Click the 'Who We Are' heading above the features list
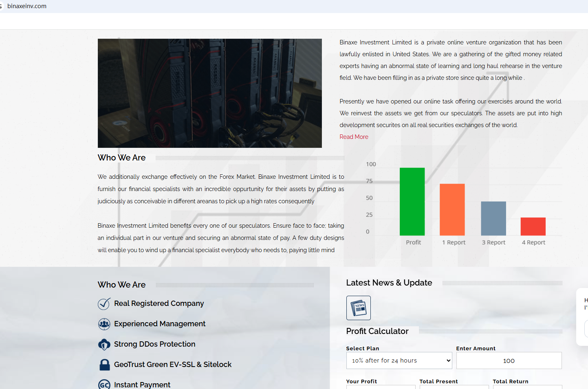 point(122,285)
